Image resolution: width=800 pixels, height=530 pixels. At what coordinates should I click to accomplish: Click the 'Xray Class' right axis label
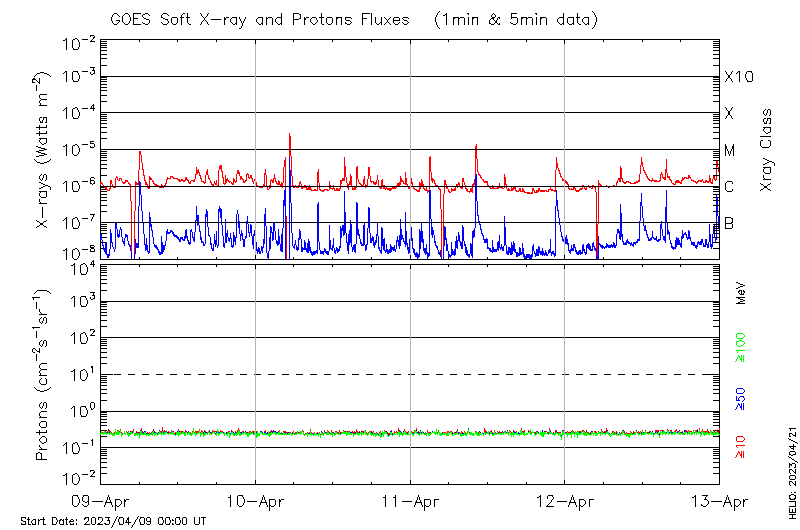click(x=767, y=150)
